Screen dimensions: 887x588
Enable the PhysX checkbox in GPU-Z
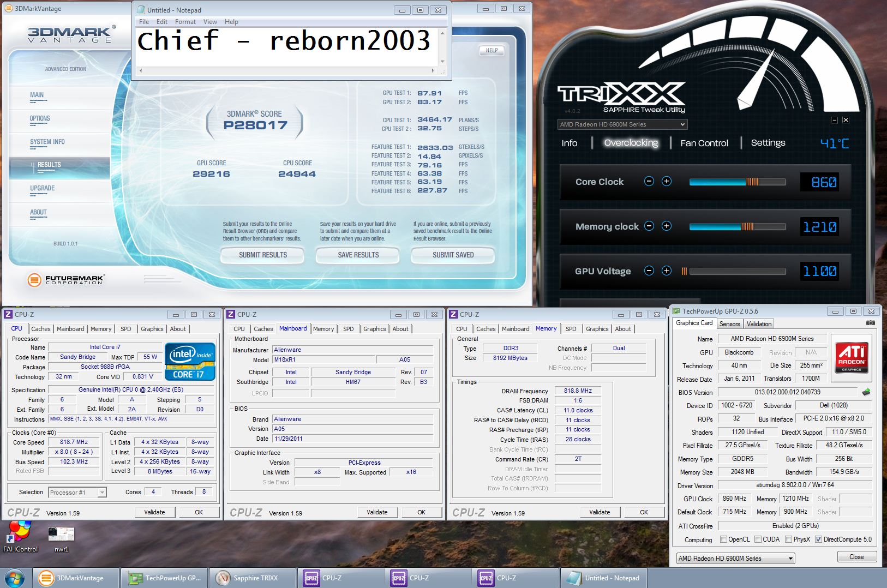tap(788, 539)
